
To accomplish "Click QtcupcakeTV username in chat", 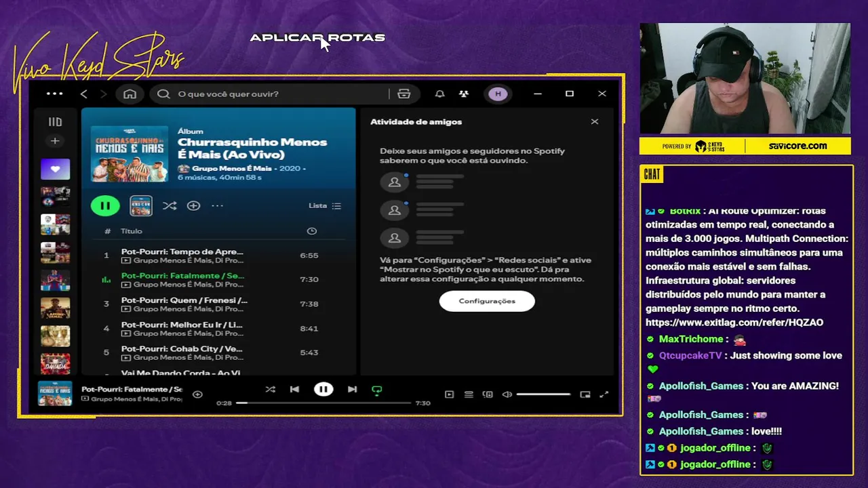I will pos(690,355).
